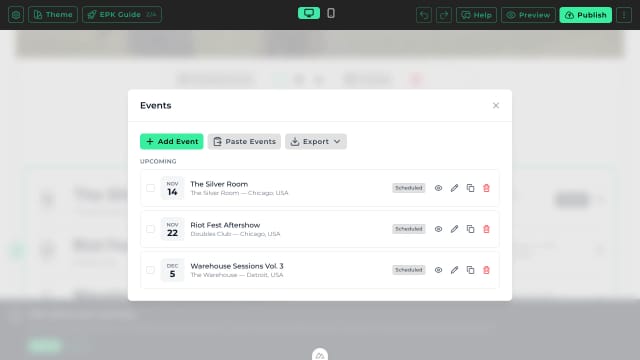640x360 pixels.
Task: Preview the page
Action: pyautogui.click(x=528, y=15)
